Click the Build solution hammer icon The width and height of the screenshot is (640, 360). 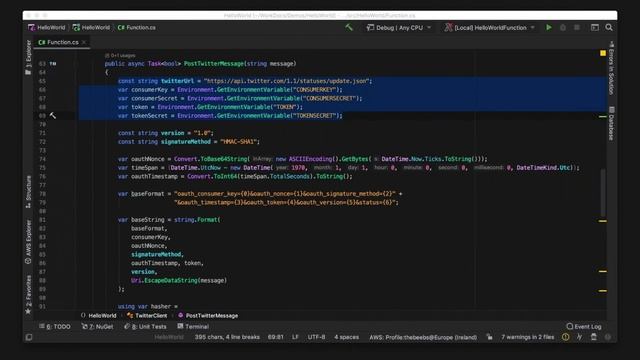click(349, 27)
